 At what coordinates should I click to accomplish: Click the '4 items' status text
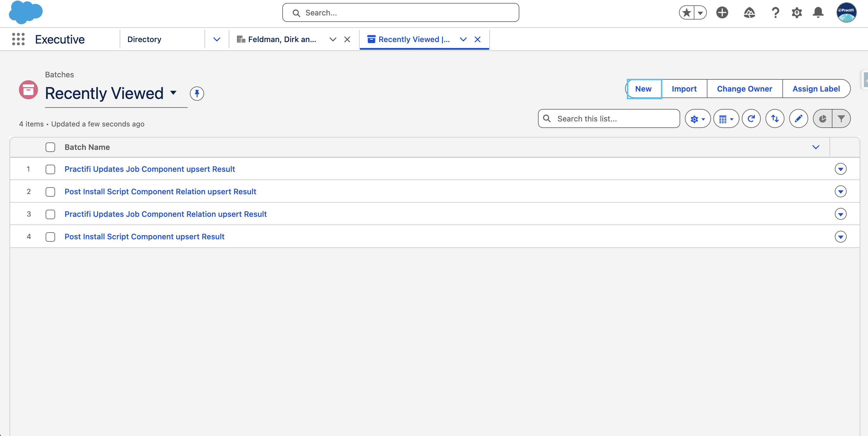point(31,124)
